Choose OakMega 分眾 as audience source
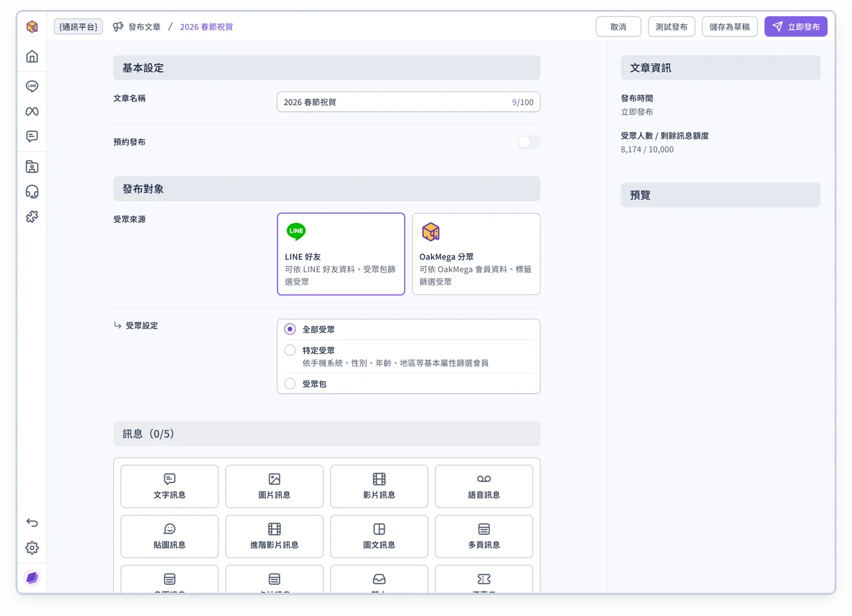This screenshot has width=852, height=616. point(476,254)
